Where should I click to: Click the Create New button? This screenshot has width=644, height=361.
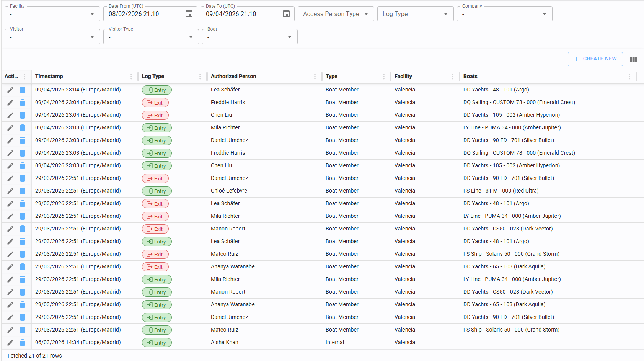click(595, 59)
